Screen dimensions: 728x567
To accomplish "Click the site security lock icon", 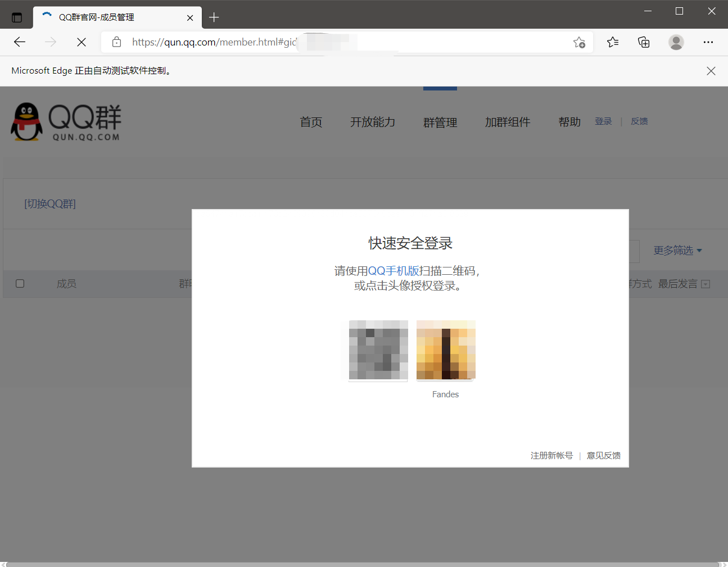I will (116, 42).
